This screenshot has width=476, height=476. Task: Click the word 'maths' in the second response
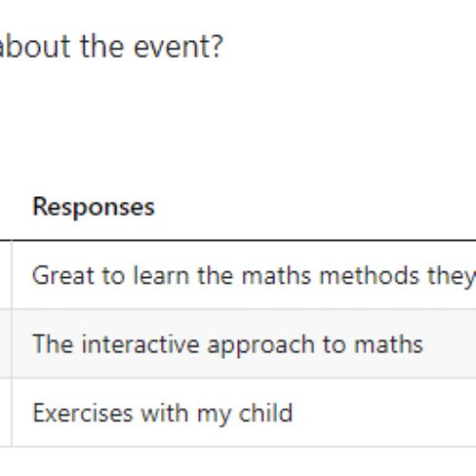388,345
